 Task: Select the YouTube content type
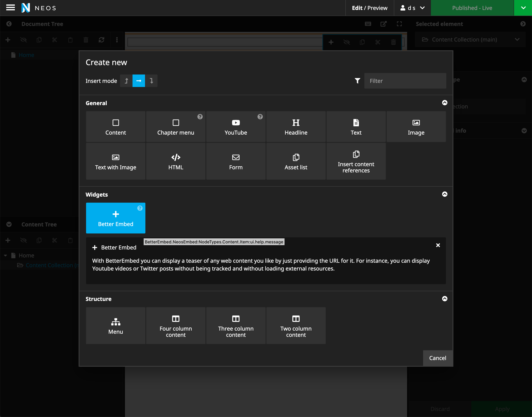236,127
